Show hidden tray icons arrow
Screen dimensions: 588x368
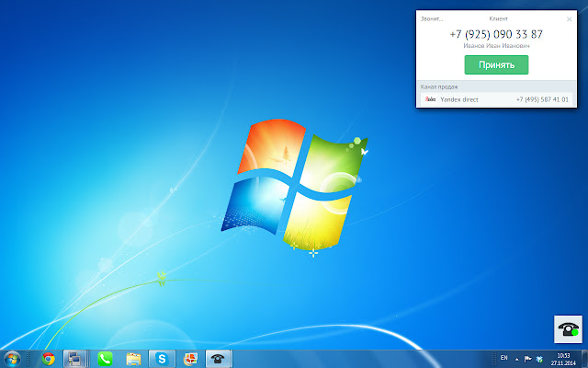(517, 360)
